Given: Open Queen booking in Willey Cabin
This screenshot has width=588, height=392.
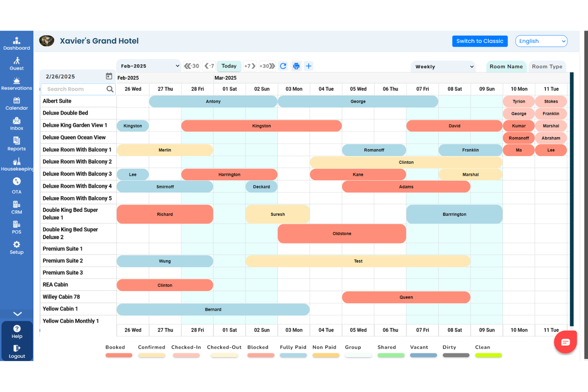Looking at the screenshot, I should [406, 297].
